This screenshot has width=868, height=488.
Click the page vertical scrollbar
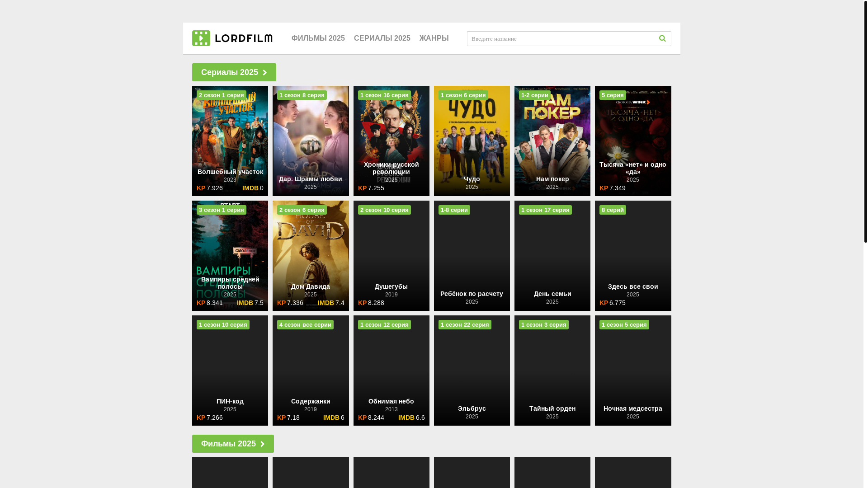865,122
